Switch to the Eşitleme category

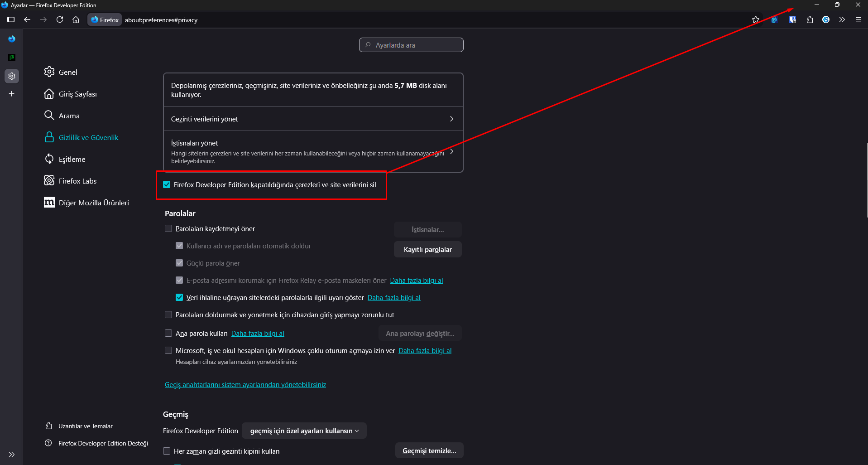72,159
